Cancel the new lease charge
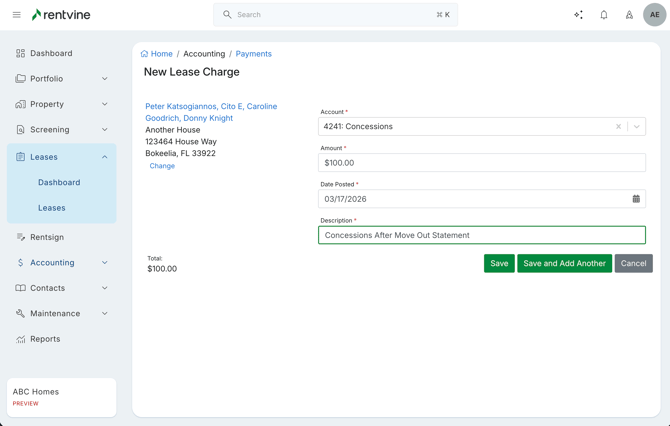Image resolution: width=670 pixels, height=426 pixels. click(x=633, y=264)
